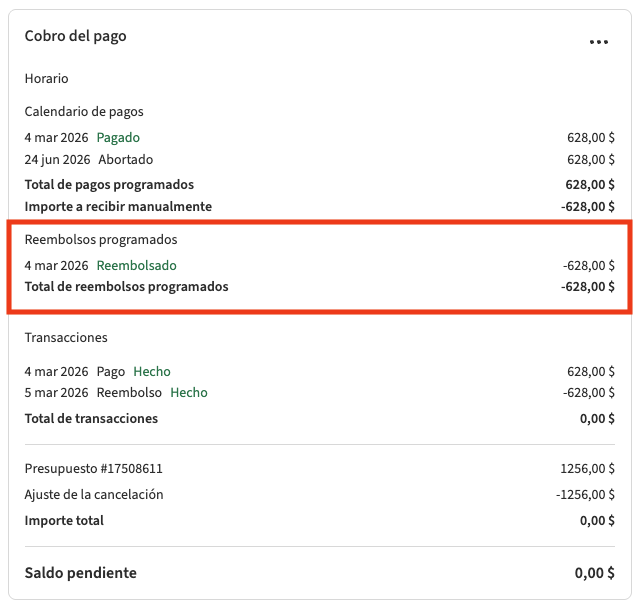Click the Total de transacciones label
Image resolution: width=640 pixels, height=611 pixels.
pos(91,419)
